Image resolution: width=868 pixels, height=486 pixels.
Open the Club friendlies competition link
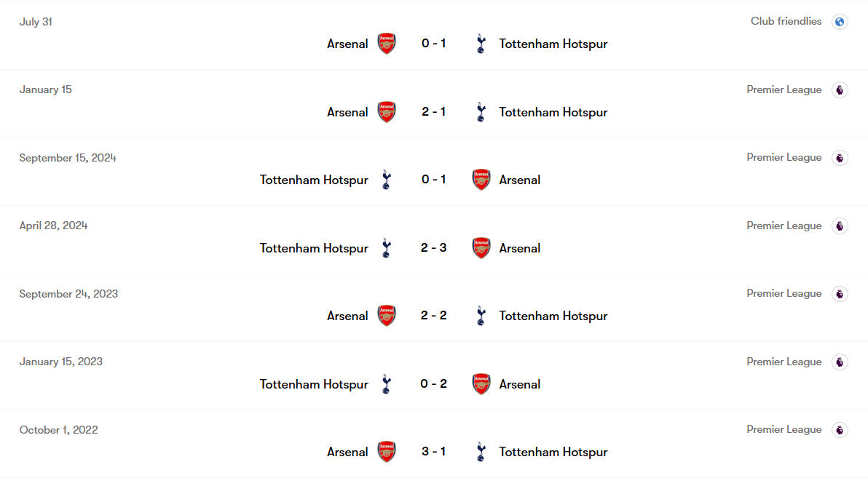pos(786,22)
